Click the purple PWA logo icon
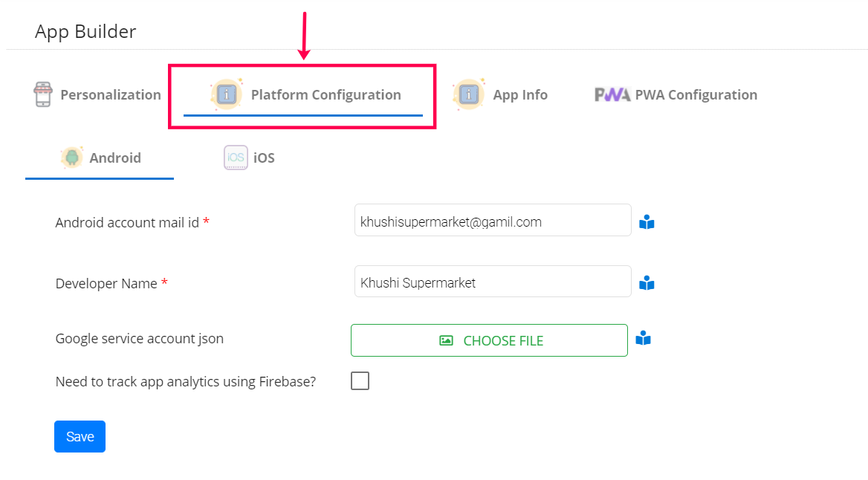Screen dimensions: 868x480 [612, 94]
